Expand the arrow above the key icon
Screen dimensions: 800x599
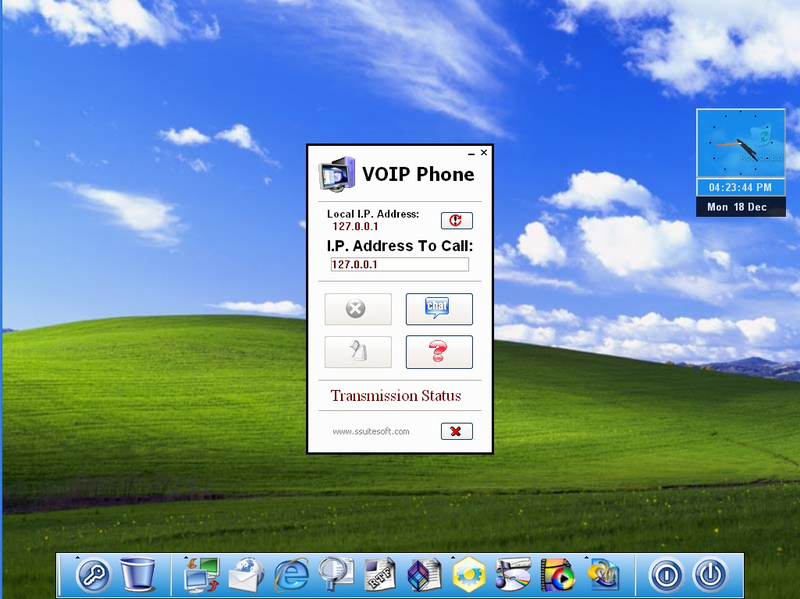[x=78, y=557]
